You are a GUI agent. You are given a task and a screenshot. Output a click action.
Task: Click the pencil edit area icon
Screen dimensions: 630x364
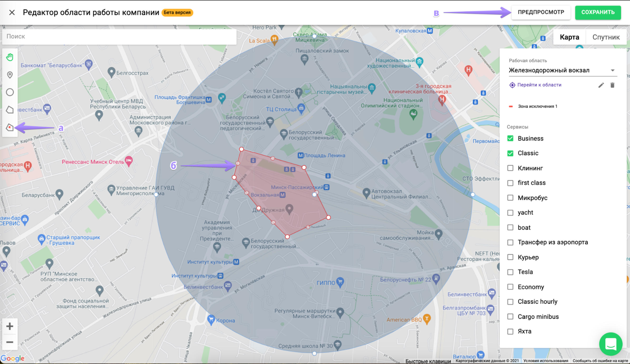(601, 85)
